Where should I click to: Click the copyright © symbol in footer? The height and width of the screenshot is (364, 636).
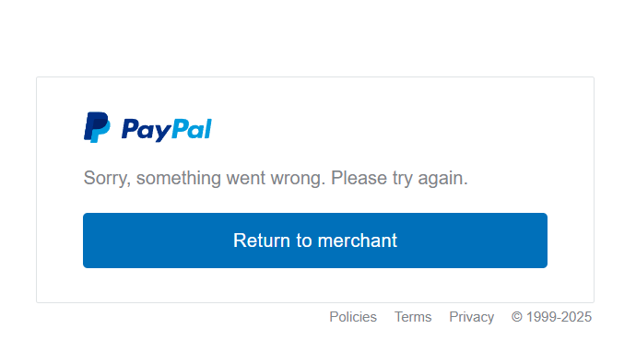517,317
